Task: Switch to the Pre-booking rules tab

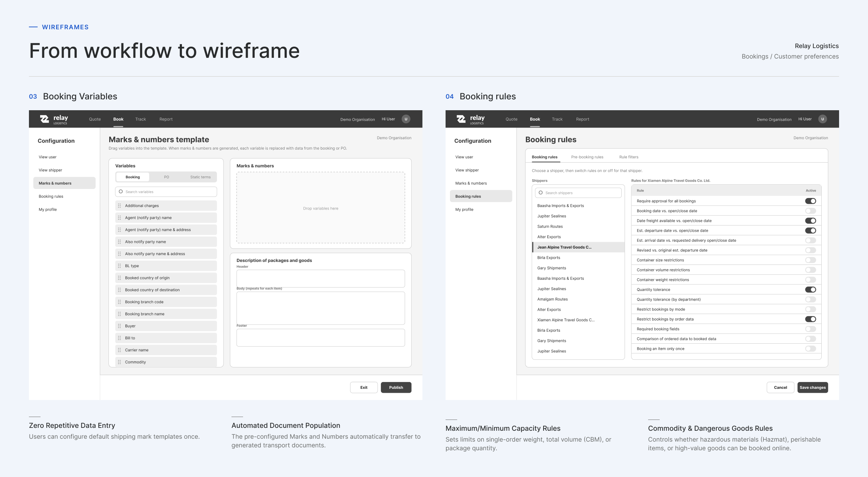Action: pyautogui.click(x=587, y=157)
